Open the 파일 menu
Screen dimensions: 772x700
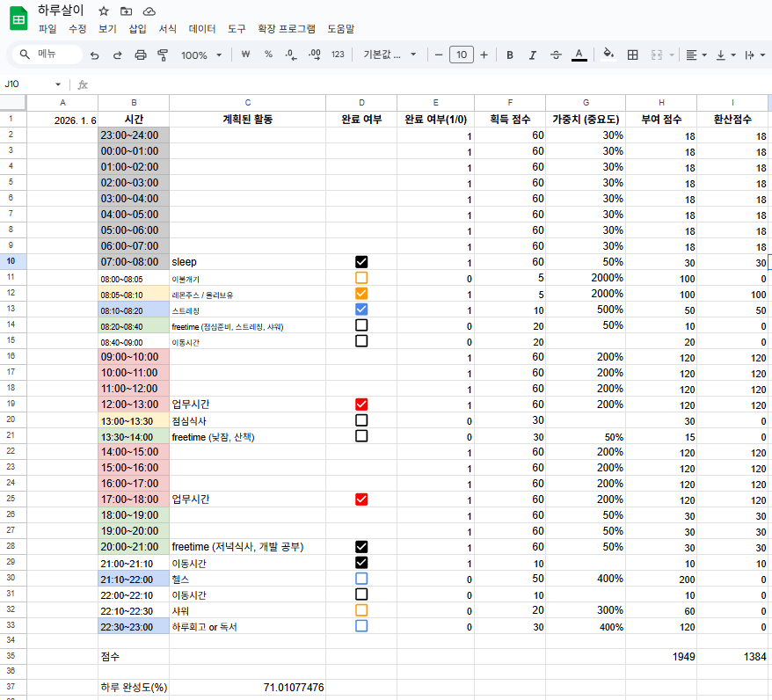47,29
